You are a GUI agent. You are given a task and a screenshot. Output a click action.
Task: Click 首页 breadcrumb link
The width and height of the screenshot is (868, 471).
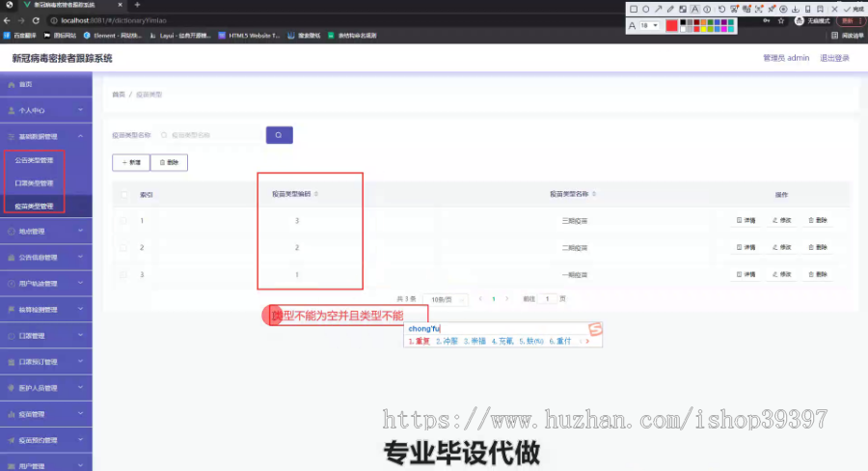119,95
